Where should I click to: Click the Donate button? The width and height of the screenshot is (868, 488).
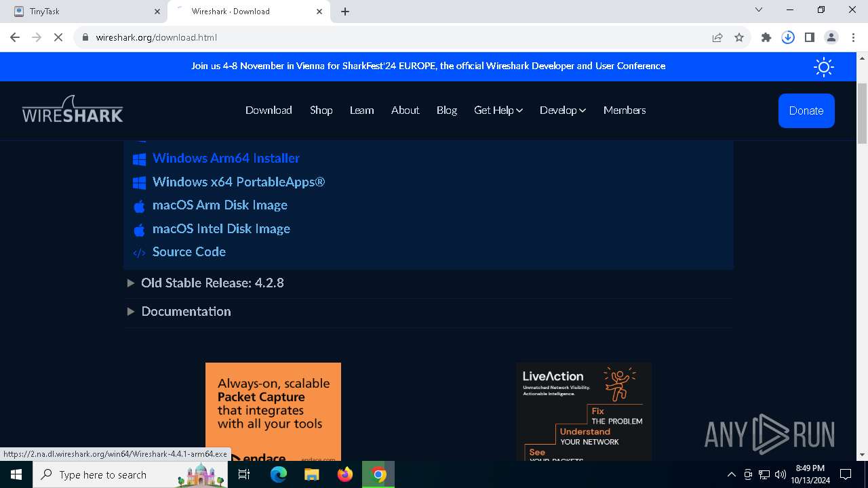[806, 110]
